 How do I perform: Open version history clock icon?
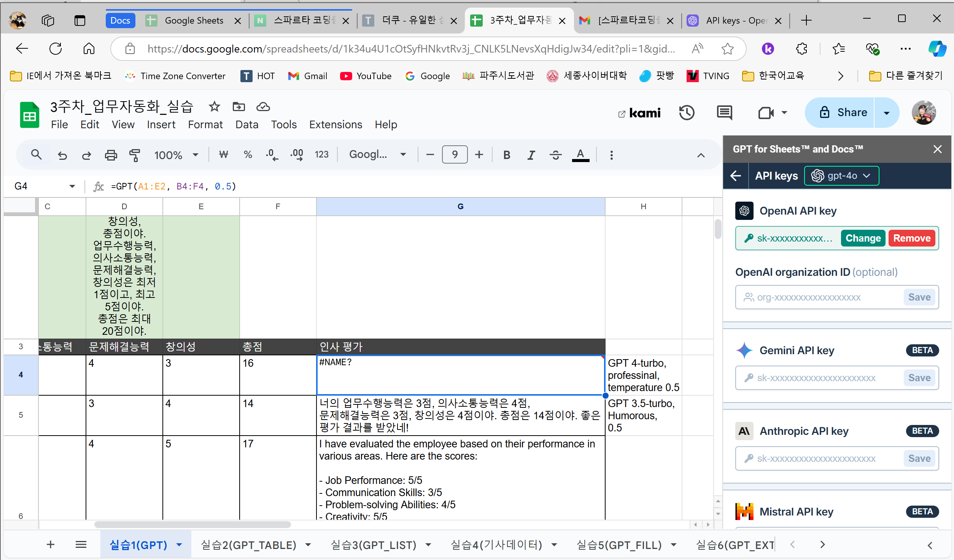[687, 113]
